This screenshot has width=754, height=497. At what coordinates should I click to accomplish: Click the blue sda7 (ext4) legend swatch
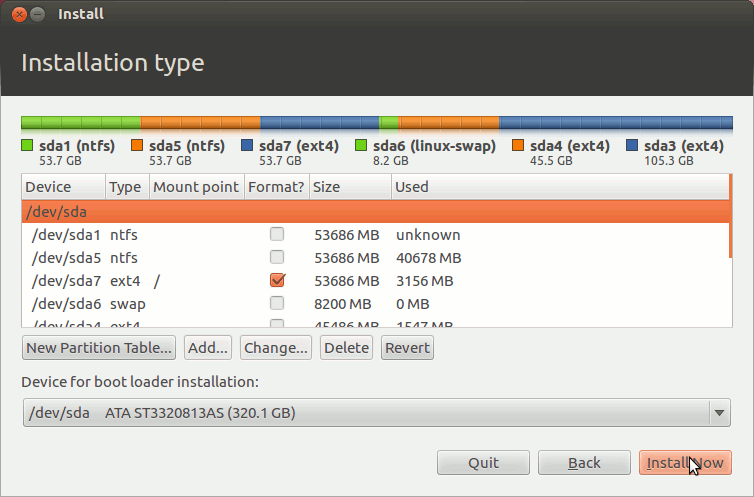(x=248, y=146)
